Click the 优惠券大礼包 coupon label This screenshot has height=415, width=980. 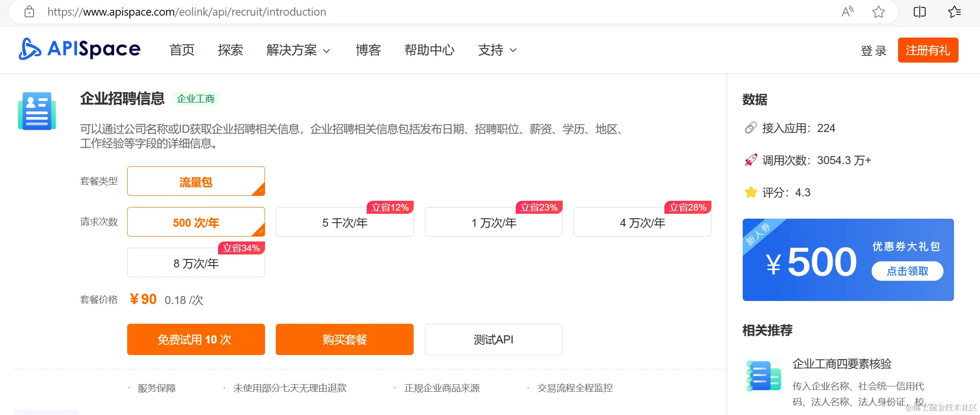coord(906,246)
